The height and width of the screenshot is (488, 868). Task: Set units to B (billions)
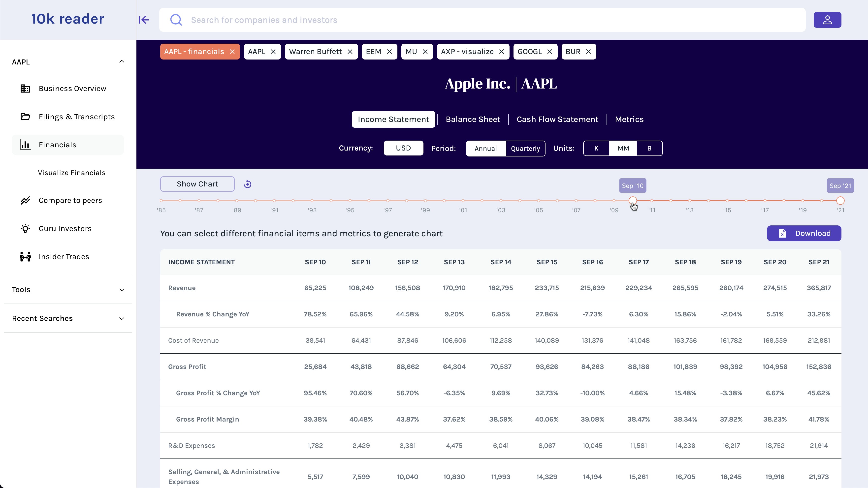click(x=649, y=148)
